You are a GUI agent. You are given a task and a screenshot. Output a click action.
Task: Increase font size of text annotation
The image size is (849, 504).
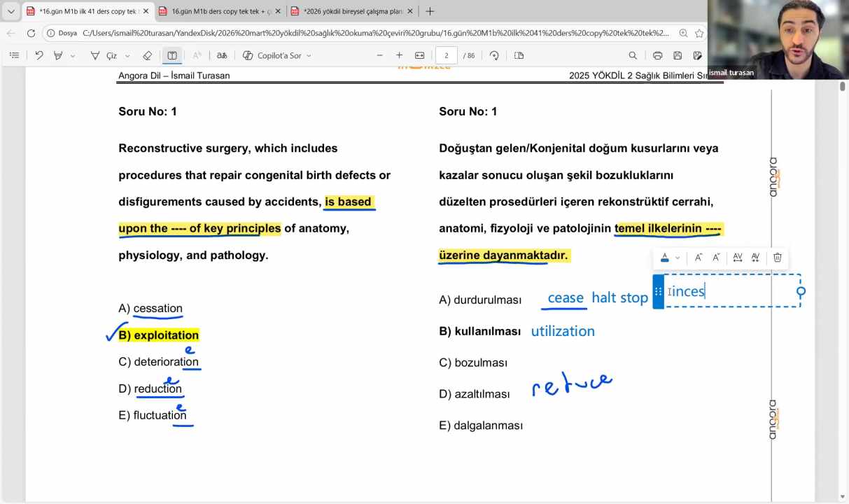[x=698, y=258]
